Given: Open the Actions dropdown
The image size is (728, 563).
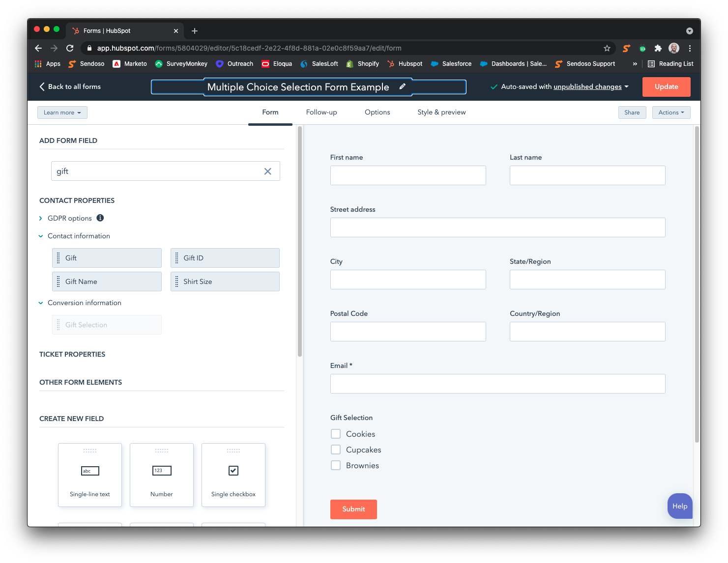Looking at the screenshot, I should pyautogui.click(x=671, y=113).
